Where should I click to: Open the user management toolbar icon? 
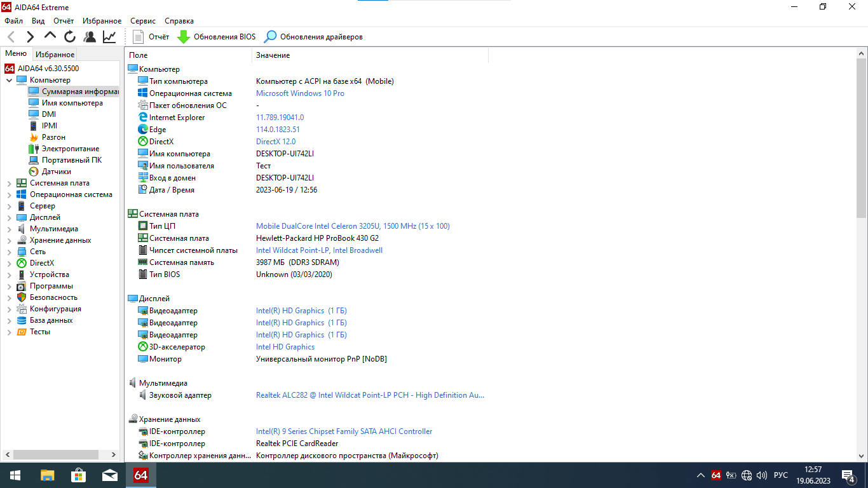[90, 37]
